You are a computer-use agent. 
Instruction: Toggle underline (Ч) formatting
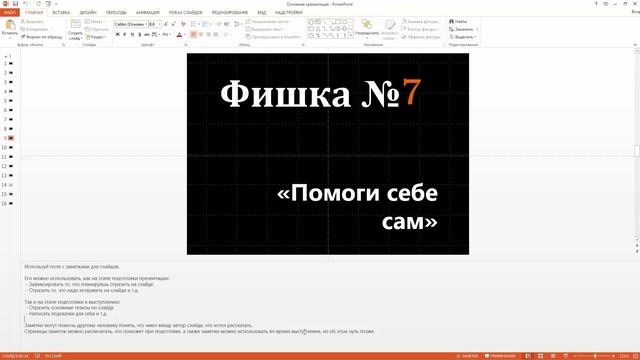pos(132,35)
